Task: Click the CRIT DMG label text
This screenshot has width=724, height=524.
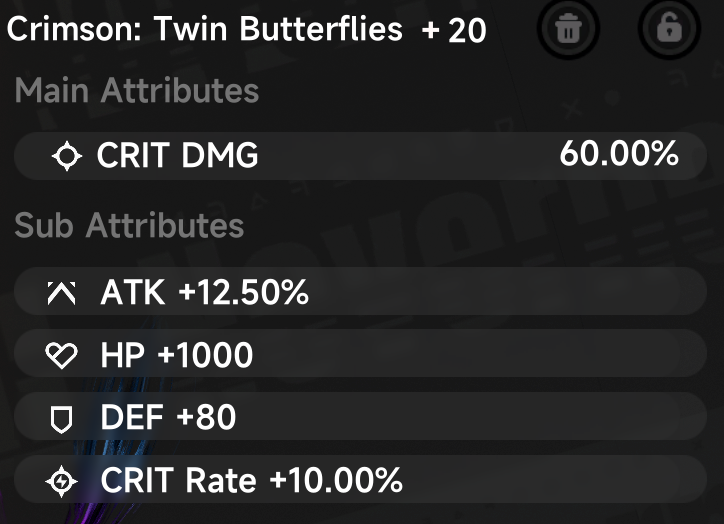Action: pos(177,155)
